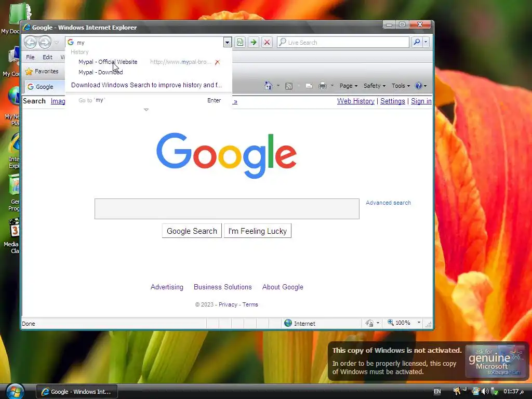532x399 pixels.
Task: Click the volume speaker tray icon
Action: (x=485, y=392)
